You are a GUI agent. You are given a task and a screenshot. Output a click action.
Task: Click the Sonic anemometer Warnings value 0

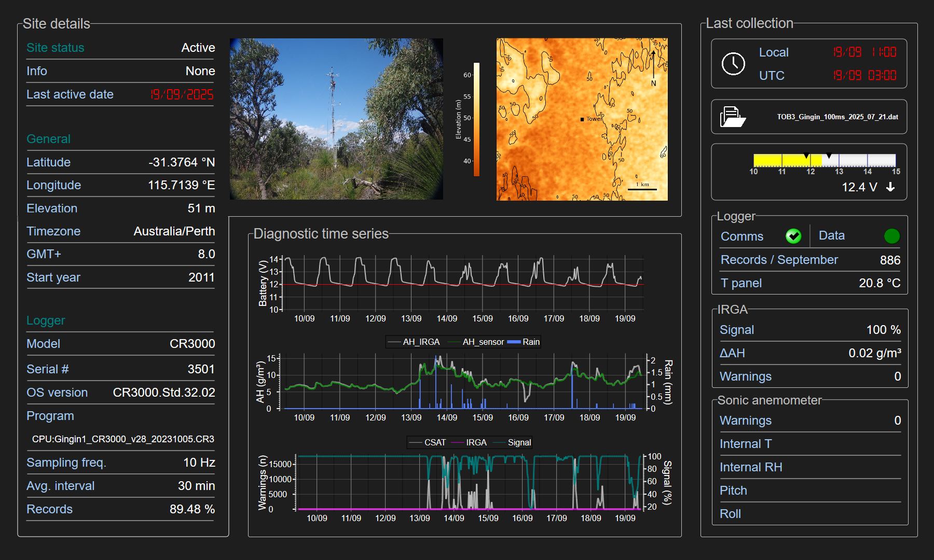click(x=898, y=421)
